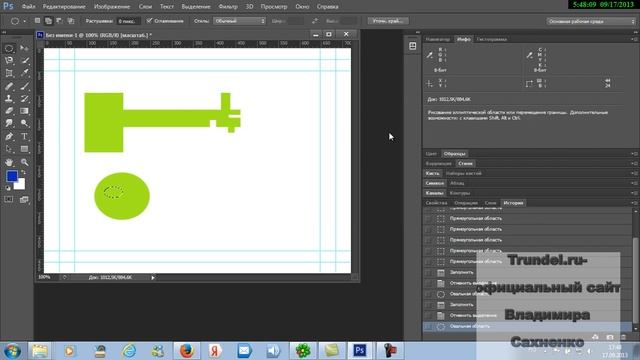640x360 pixels.
Task: Select the Elliptical Marquee tool
Action: 9,49
